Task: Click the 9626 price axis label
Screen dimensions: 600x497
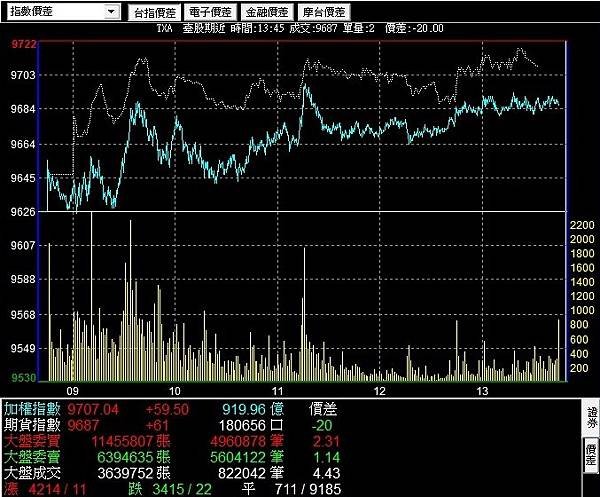Action: pos(23,212)
